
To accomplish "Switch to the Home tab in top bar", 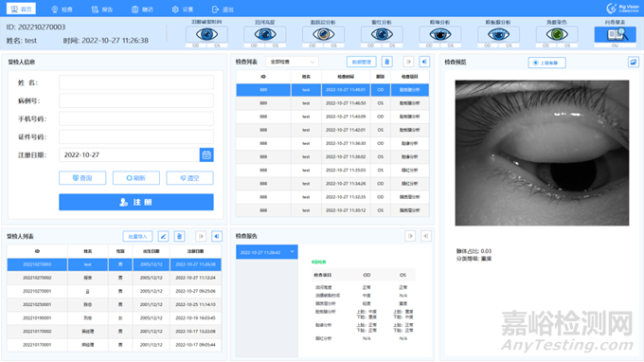I will coord(22,9).
